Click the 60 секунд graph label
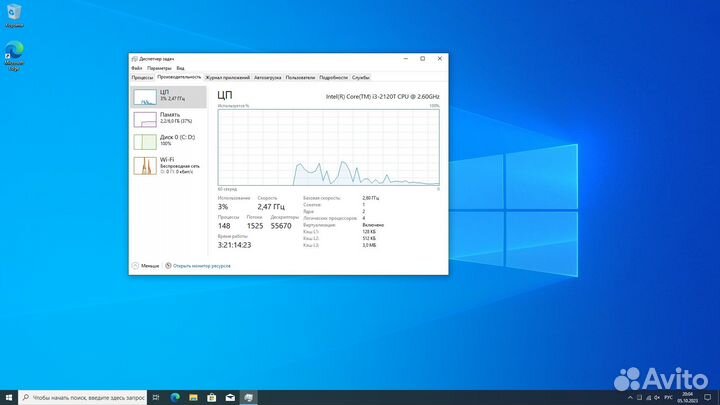 pos(227,189)
